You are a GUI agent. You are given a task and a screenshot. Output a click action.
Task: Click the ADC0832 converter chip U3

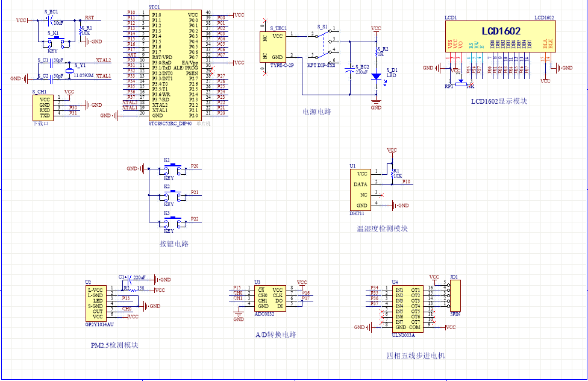[x=270, y=298]
